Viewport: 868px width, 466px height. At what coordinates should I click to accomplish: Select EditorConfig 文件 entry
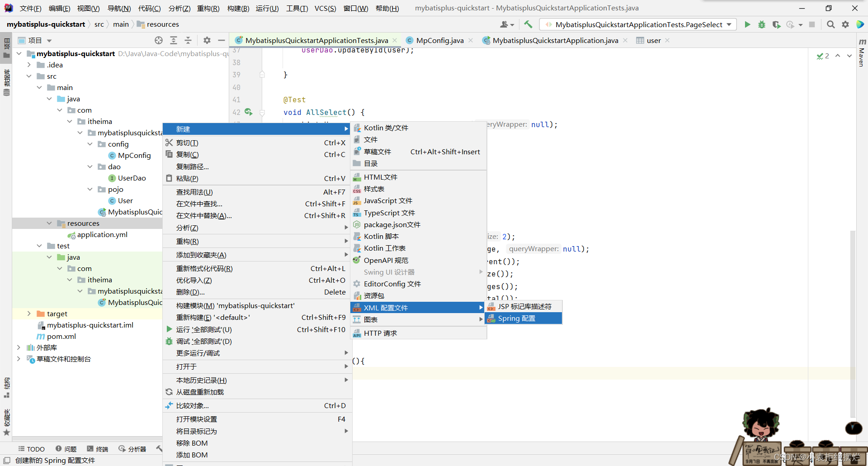pyautogui.click(x=419, y=284)
